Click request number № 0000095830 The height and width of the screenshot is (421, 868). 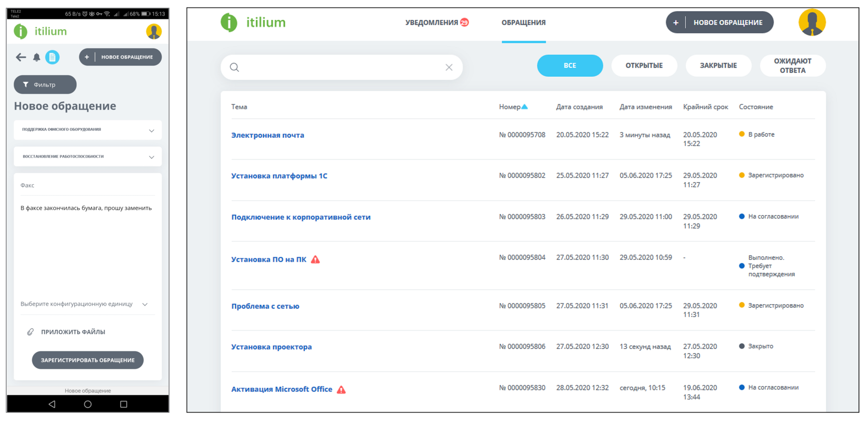pos(522,387)
